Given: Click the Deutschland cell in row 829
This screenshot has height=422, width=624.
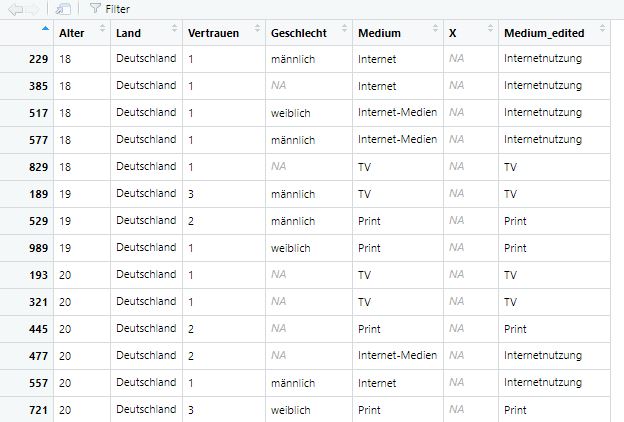Looking at the screenshot, I should pyautogui.click(x=145, y=166).
